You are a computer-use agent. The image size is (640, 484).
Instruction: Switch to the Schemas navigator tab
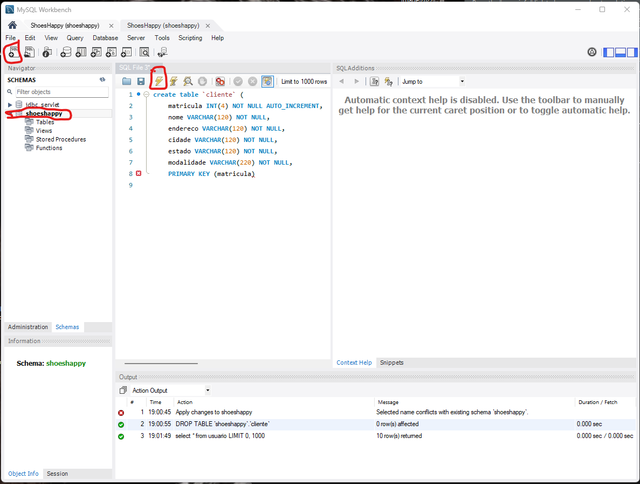click(67, 327)
